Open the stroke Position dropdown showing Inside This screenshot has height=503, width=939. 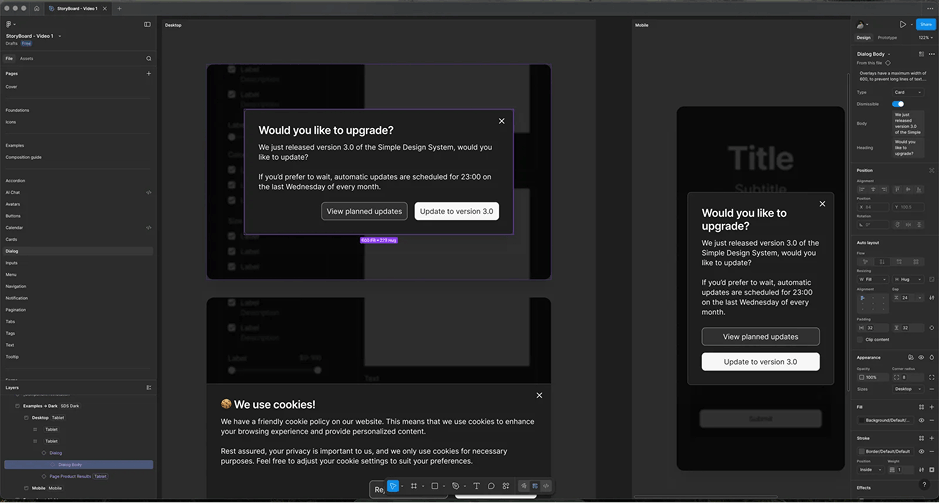[x=871, y=469]
